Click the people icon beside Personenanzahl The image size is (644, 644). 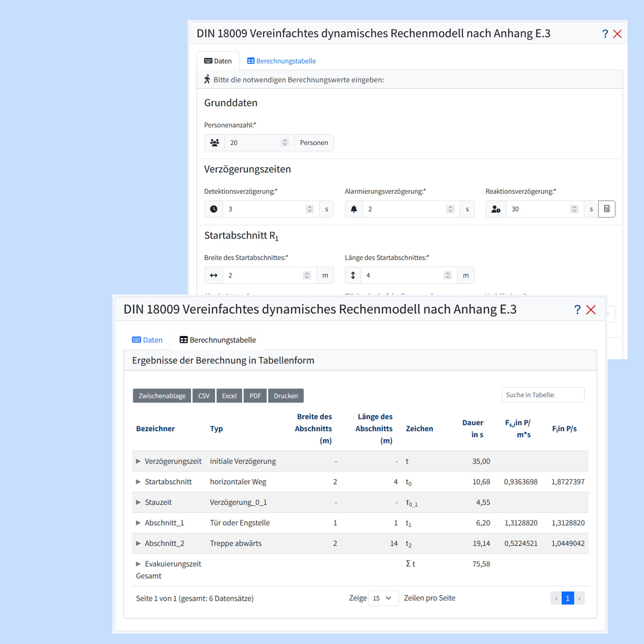tap(215, 143)
